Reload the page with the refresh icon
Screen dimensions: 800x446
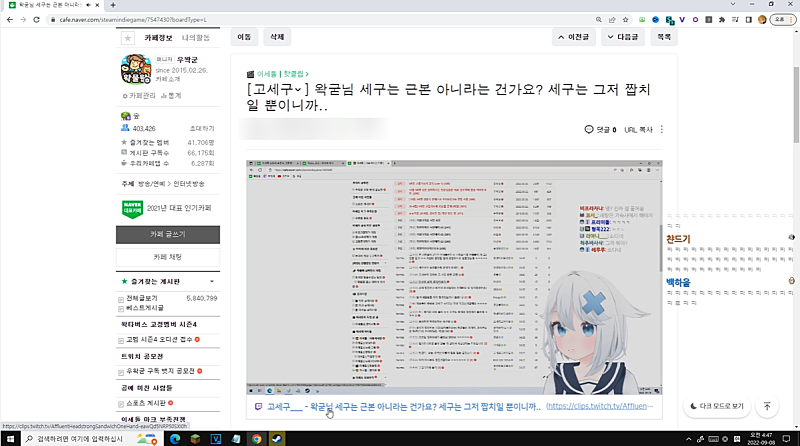[51, 20]
